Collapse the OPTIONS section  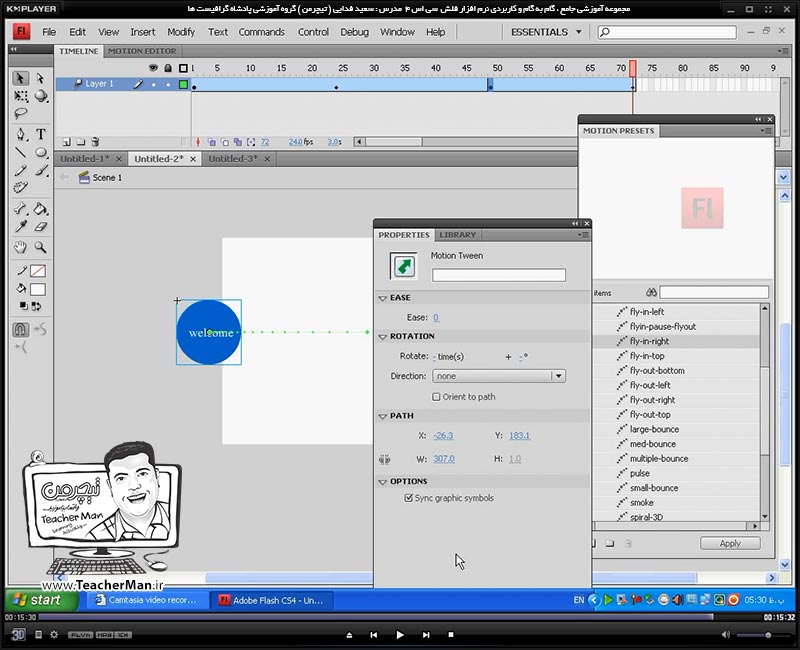click(x=383, y=482)
